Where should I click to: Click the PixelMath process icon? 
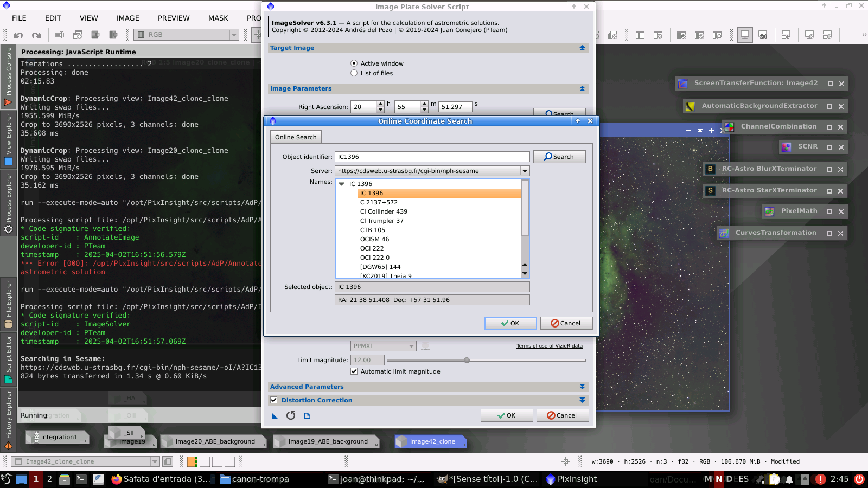[769, 211]
